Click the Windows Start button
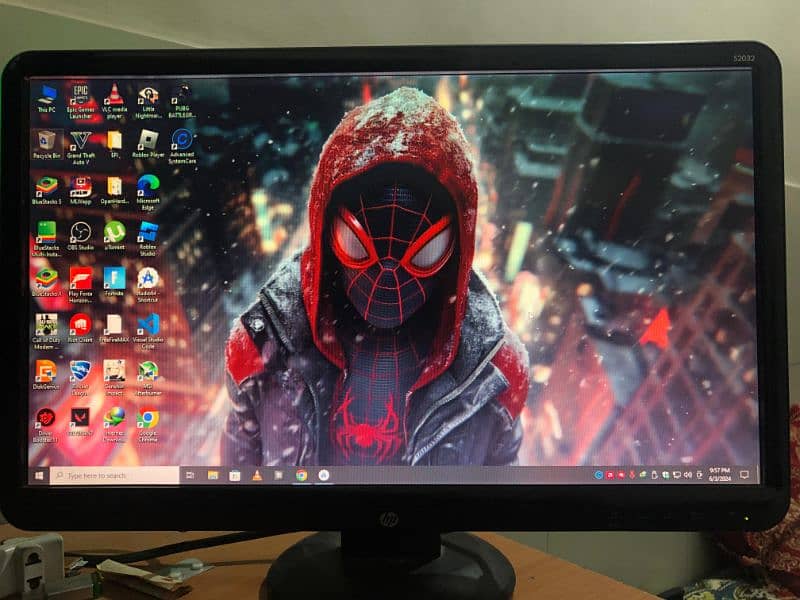Screen dimensions: 800x600 40,475
